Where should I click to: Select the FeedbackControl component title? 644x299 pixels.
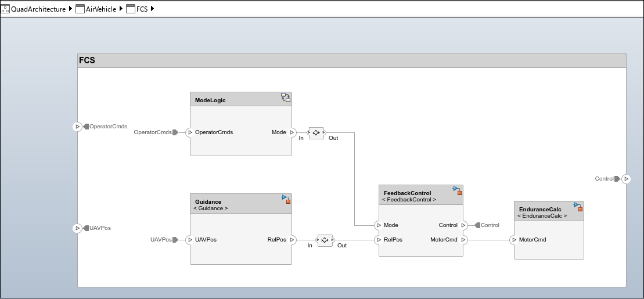[x=408, y=193]
